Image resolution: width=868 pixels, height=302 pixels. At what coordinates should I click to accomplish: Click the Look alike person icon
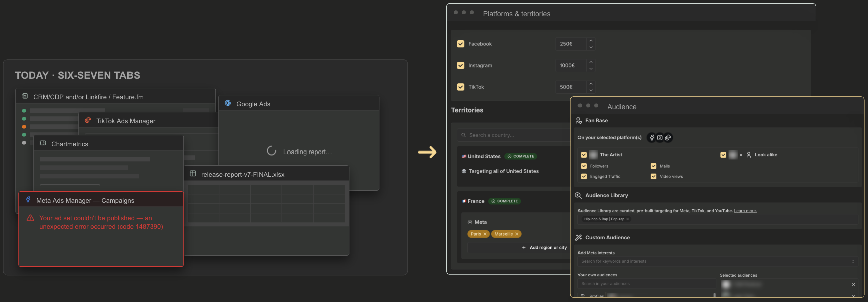(749, 155)
